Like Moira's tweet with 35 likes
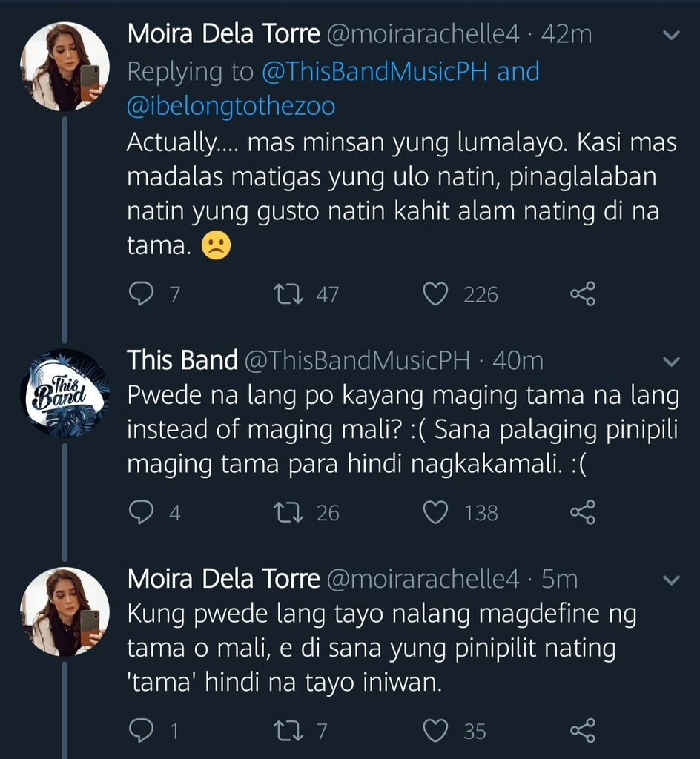Viewport: 700px width, 759px height. click(x=435, y=731)
